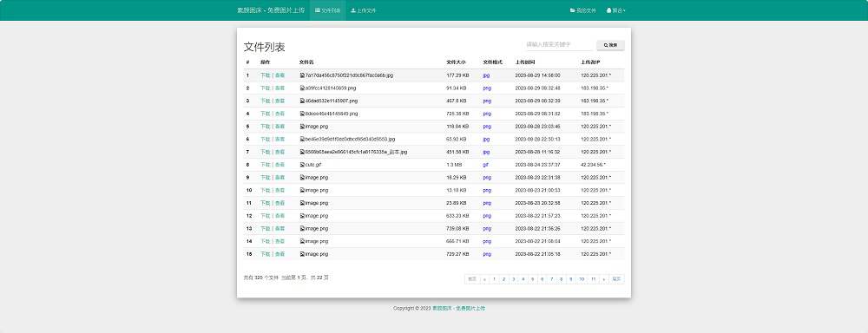View the file in row 1
868x333 pixels.
click(x=280, y=75)
